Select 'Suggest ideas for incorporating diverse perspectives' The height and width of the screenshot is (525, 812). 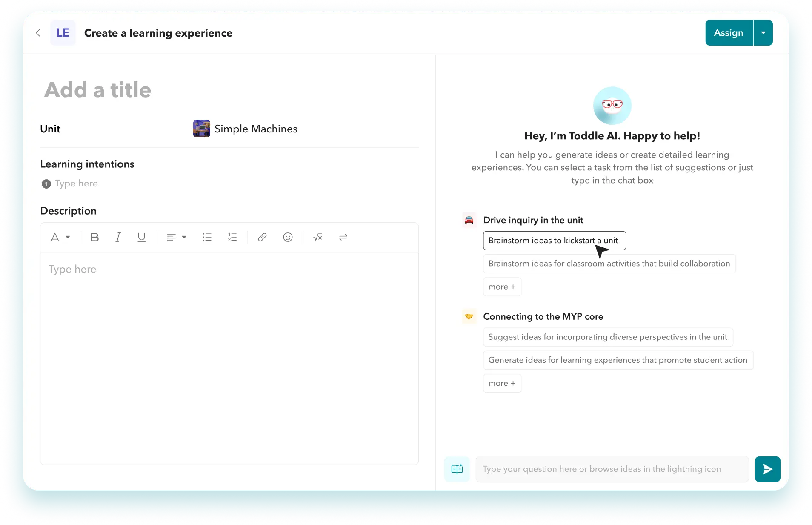pos(608,337)
